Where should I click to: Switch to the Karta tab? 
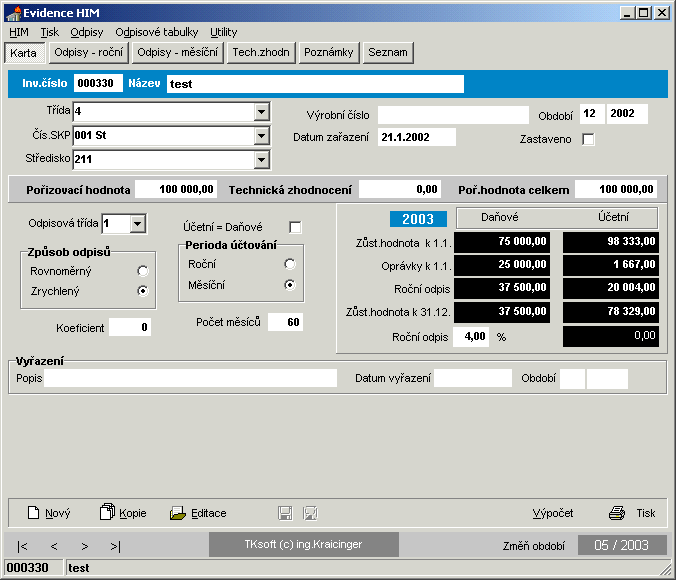[x=24, y=53]
